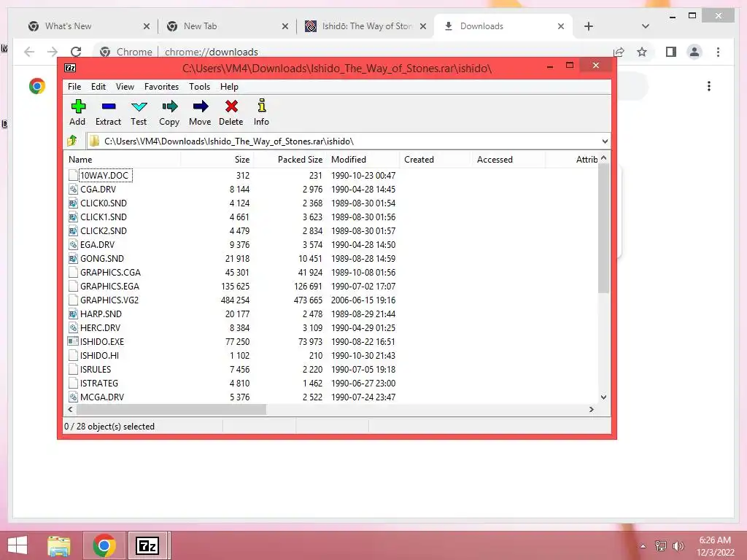The image size is (747, 560).
Task: Click the red Delete icon
Action: [x=231, y=106]
